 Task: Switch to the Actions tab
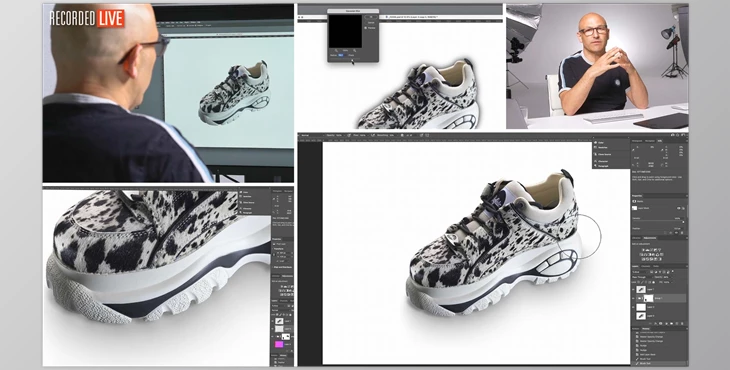(x=634, y=329)
